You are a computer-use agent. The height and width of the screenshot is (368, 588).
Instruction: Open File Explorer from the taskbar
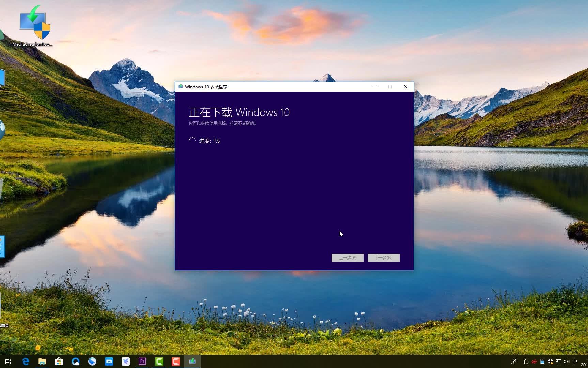point(42,361)
